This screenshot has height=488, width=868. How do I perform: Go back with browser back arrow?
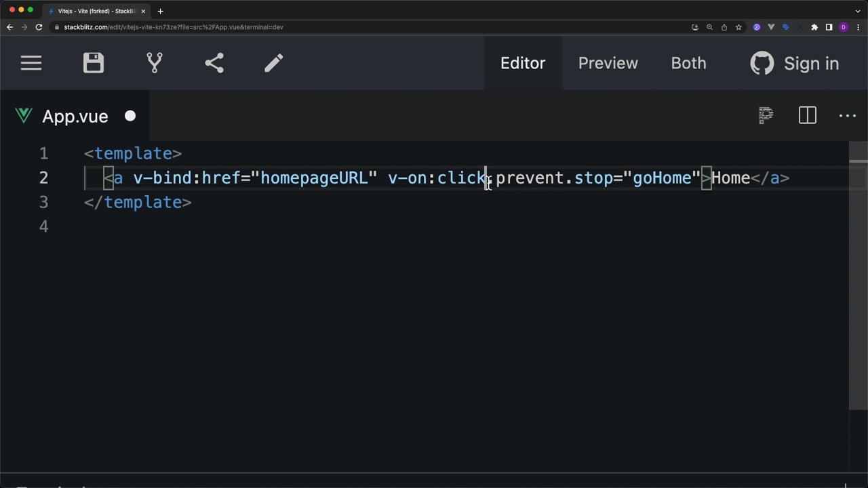9,27
